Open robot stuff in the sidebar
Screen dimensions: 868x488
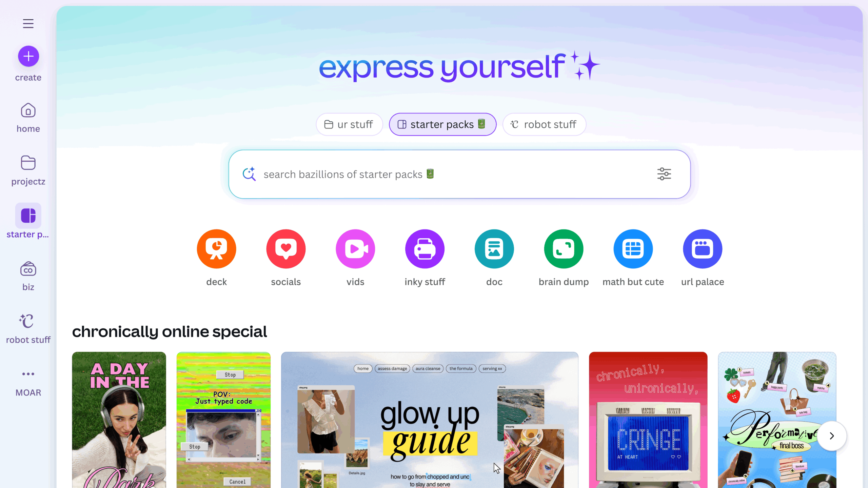click(x=28, y=329)
